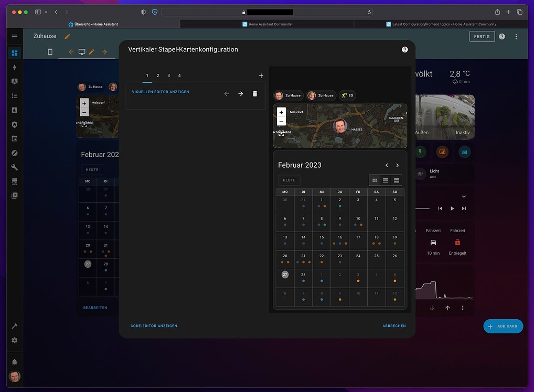The width and height of the screenshot is (534, 392).
Task: Open the History panel icon in the sidebar
Action: click(x=14, y=111)
